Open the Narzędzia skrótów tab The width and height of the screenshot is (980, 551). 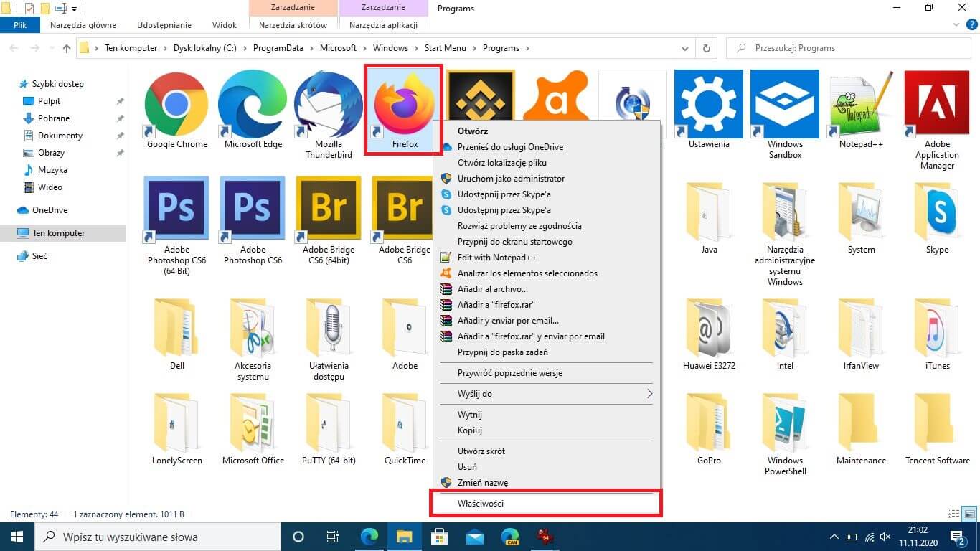[293, 25]
